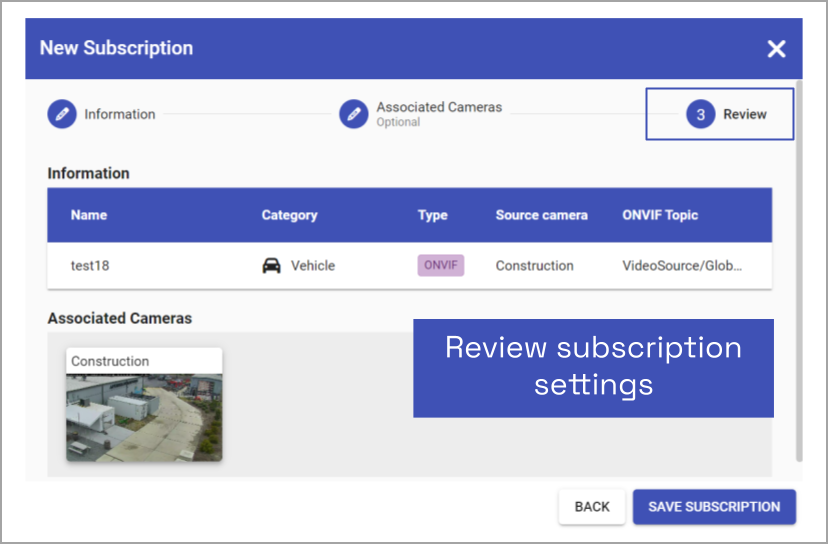Click the Source camera column header
The image size is (828, 544).
[541, 215]
